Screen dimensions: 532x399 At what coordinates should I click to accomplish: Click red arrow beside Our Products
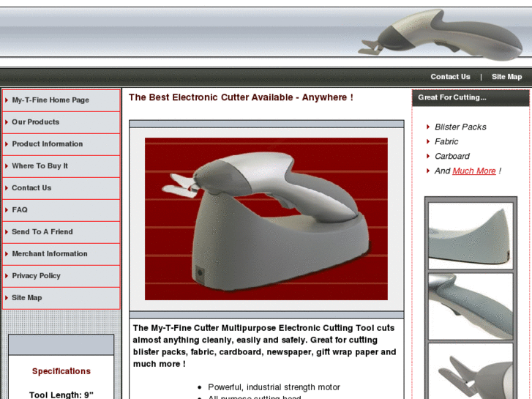[x=7, y=122]
